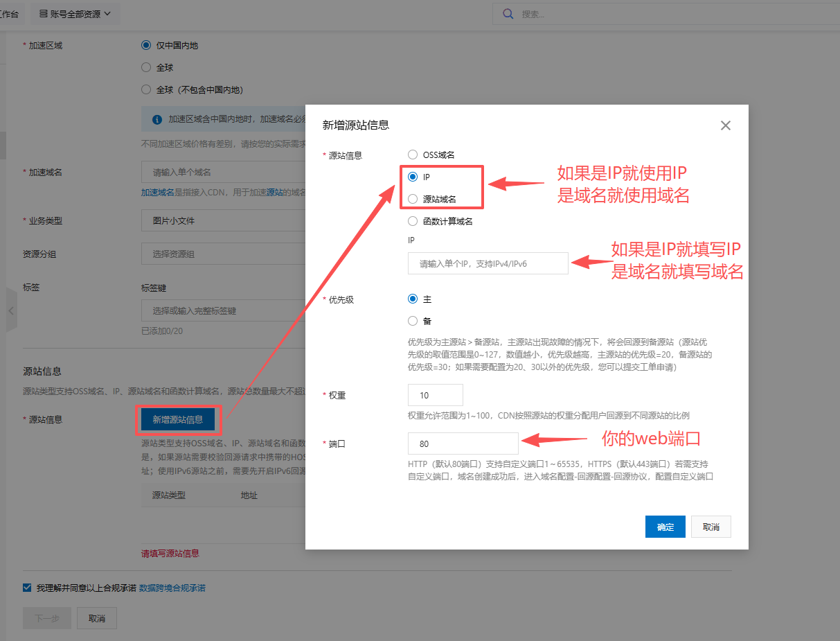
Task: Click the 请输入单个域名 input field
Action: coord(223,172)
